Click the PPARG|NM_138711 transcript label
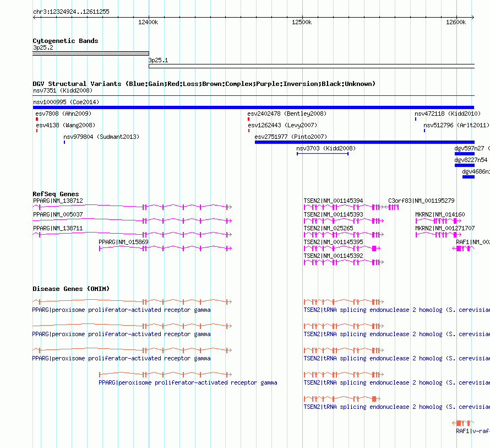 coord(58,228)
